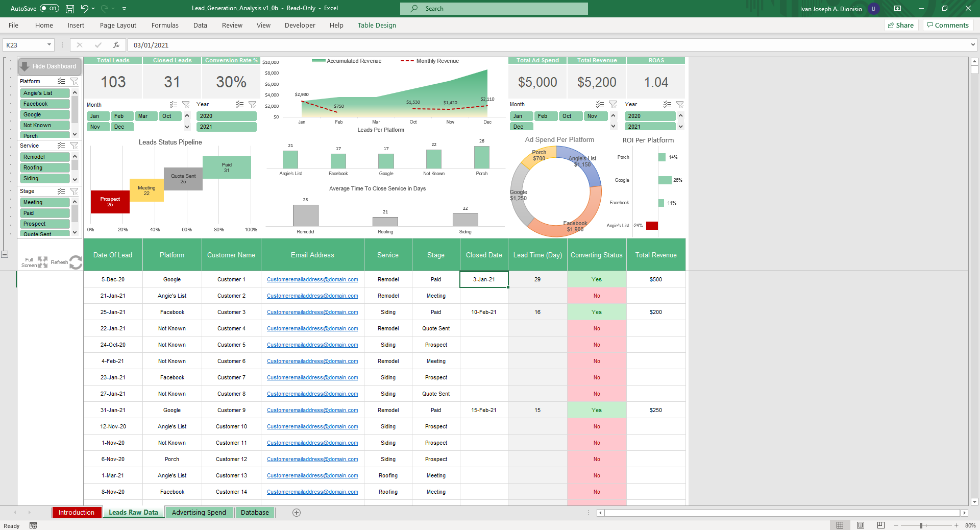Click the Save icon in title bar

70,9
